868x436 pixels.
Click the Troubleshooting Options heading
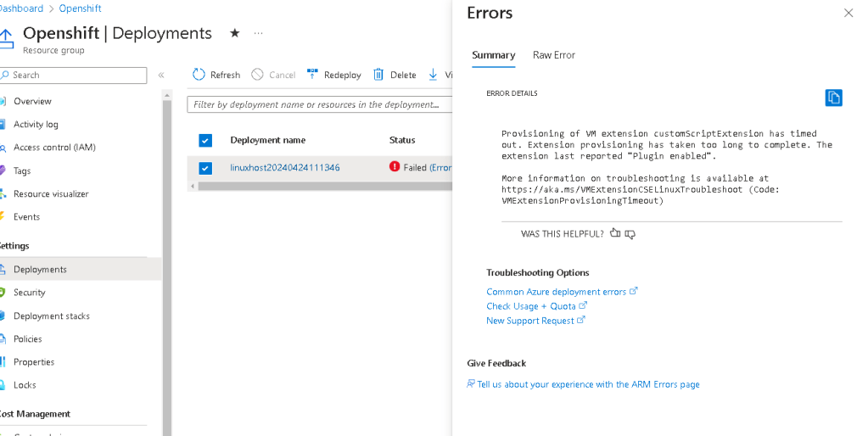[x=538, y=272]
